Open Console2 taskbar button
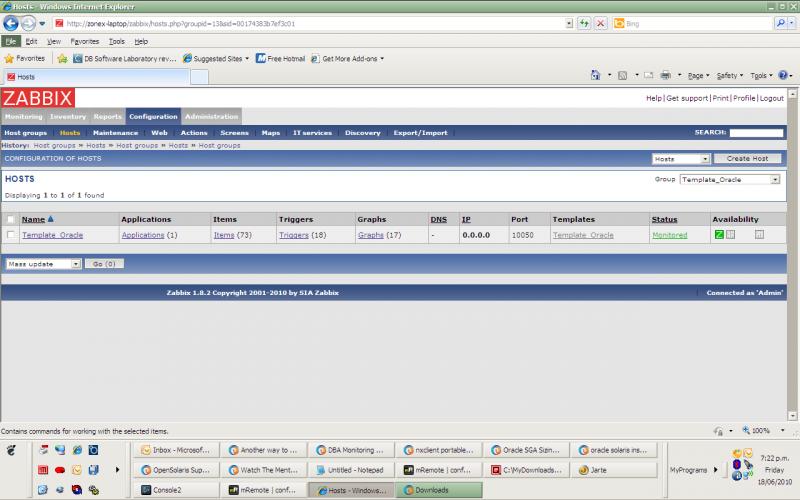 [x=177, y=490]
